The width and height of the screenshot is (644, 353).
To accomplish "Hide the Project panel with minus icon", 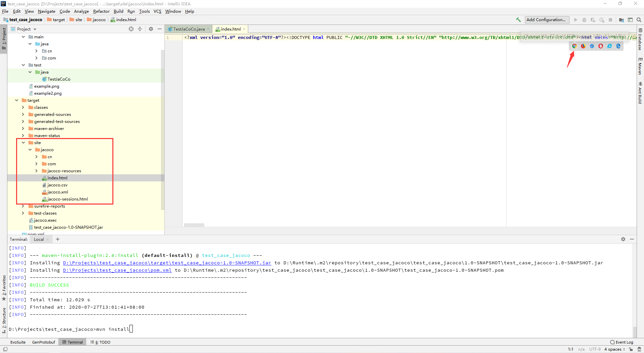I will coord(160,29).
